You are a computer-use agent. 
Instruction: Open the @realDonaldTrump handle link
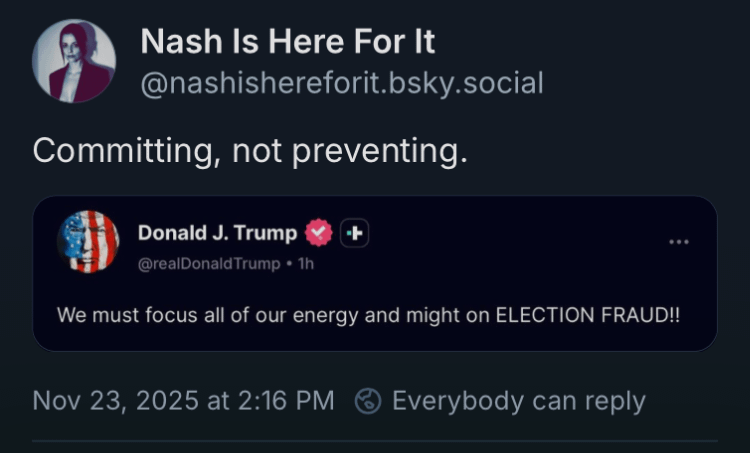(208, 263)
